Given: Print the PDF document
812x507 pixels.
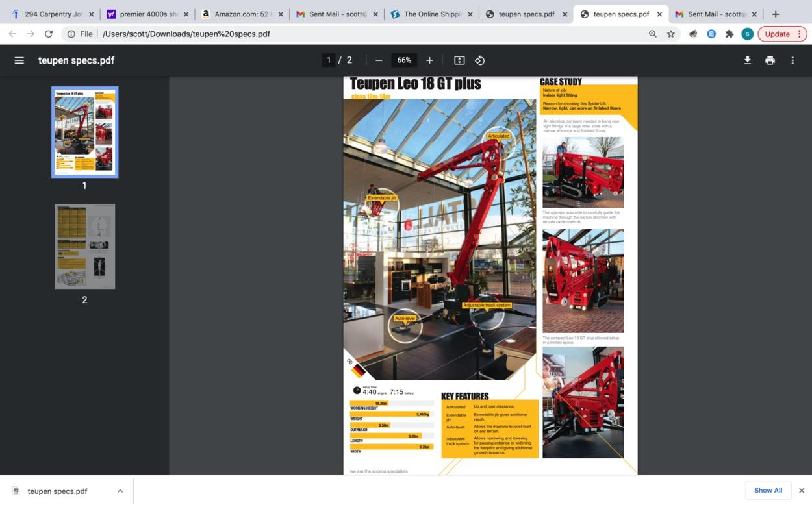Looking at the screenshot, I should click(x=770, y=60).
